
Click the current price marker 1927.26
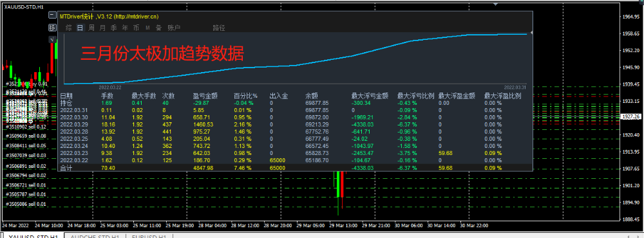coord(632,116)
